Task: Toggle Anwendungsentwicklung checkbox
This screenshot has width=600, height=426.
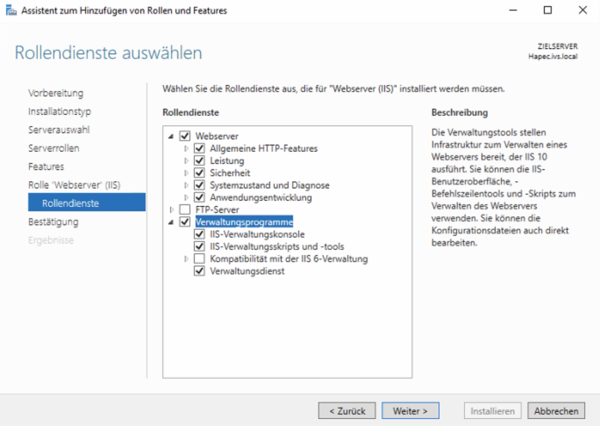Action: tap(199, 197)
